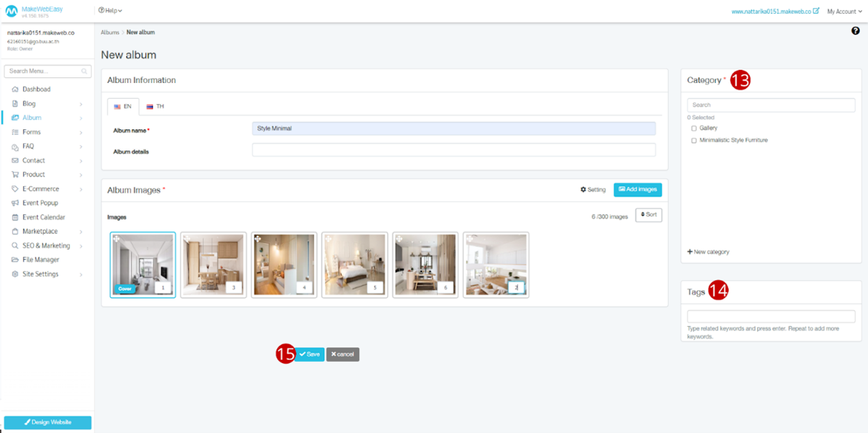This screenshot has height=433, width=868.
Task: Expand the Help dropdown menu
Action: (110, 11)
